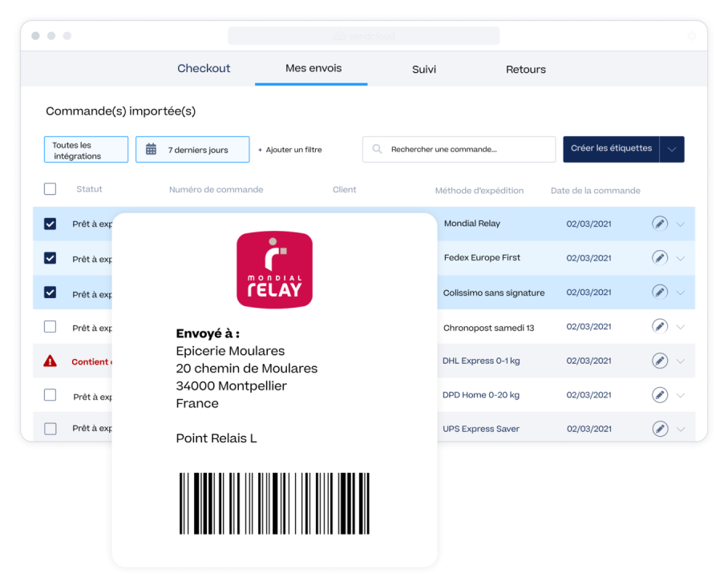Open the dropdown arrow next to Créer les étiquettes

coord(674,149)
